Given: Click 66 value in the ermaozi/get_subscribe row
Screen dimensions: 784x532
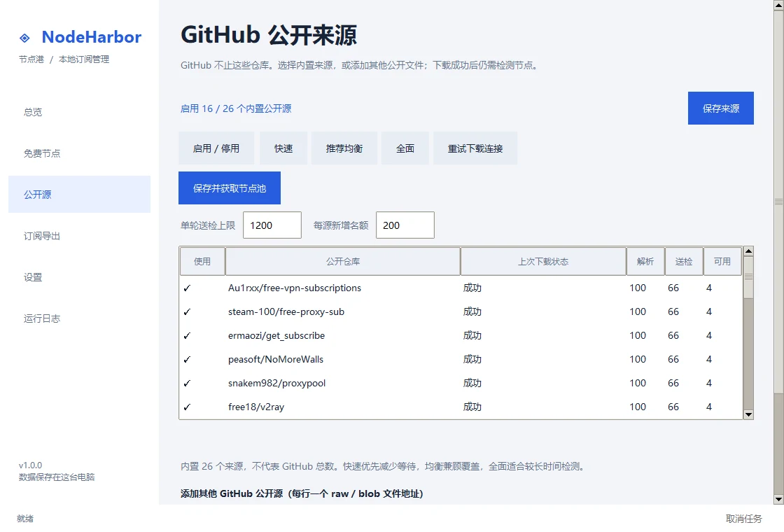Looking at the screenshot, I should (x=673, y=335).
